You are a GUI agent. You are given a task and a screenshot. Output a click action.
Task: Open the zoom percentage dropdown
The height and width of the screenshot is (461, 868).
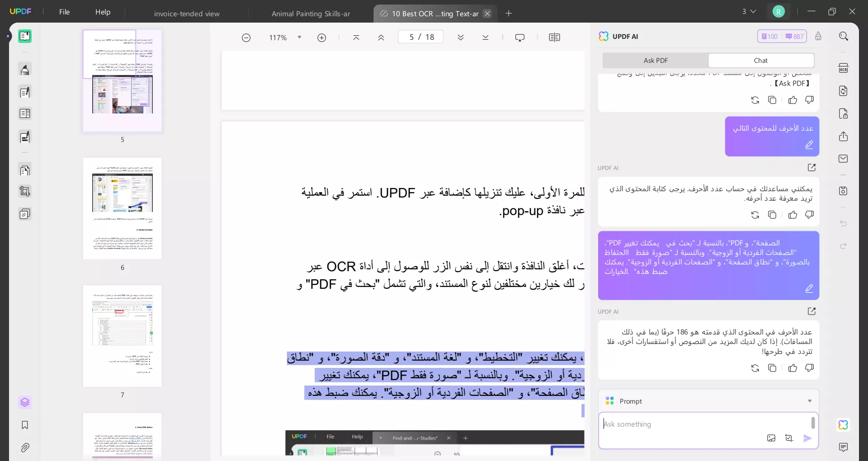[299, 38]
